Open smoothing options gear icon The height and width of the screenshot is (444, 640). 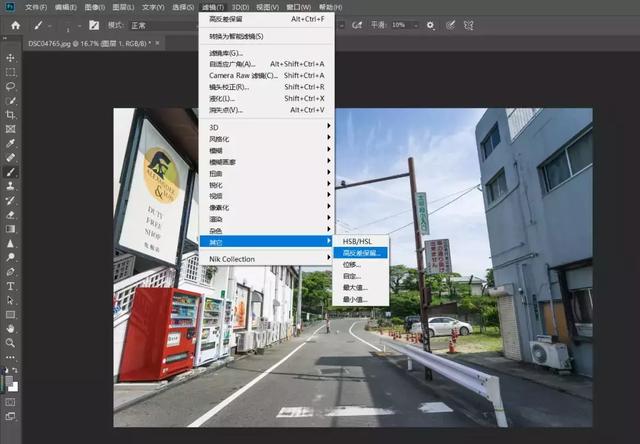(x=430, y=25)
